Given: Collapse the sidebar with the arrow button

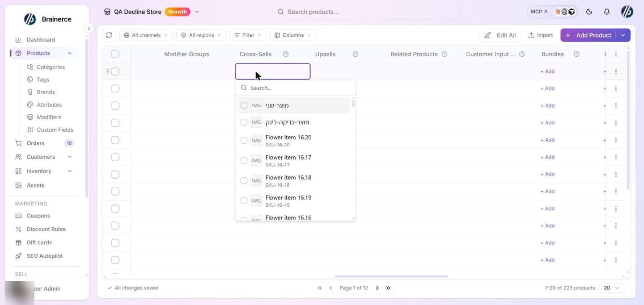Looking at the screenshot, I should pos(89,29).
